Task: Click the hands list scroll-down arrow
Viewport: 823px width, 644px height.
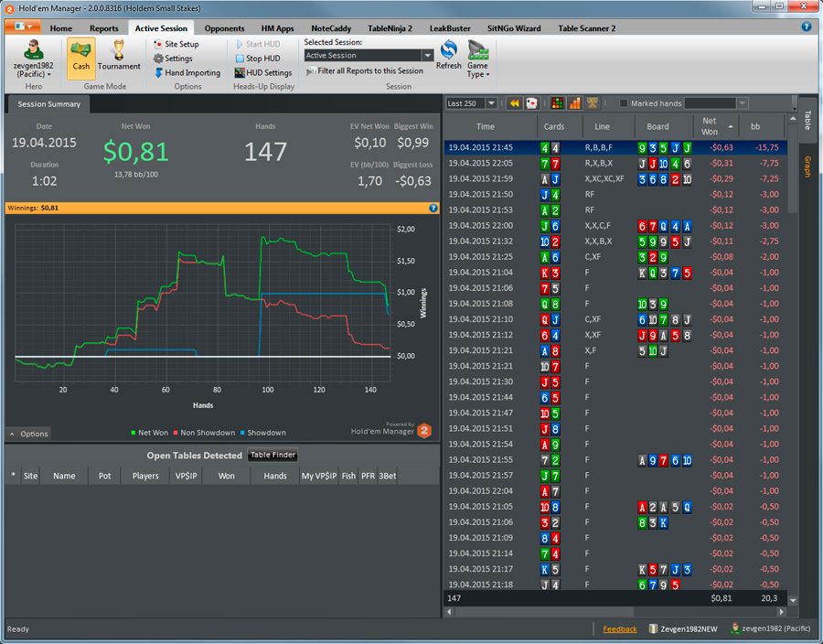Action: [793, 600]
